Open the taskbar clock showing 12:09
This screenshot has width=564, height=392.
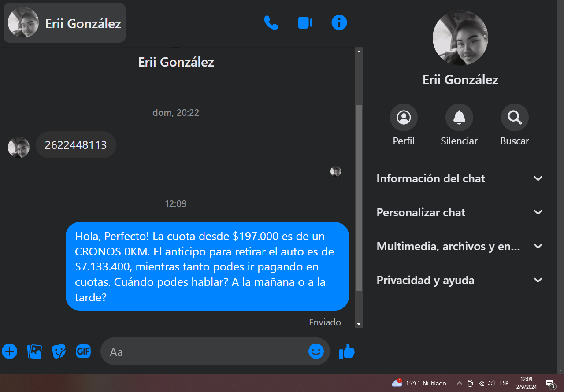(x=527, y=383)
